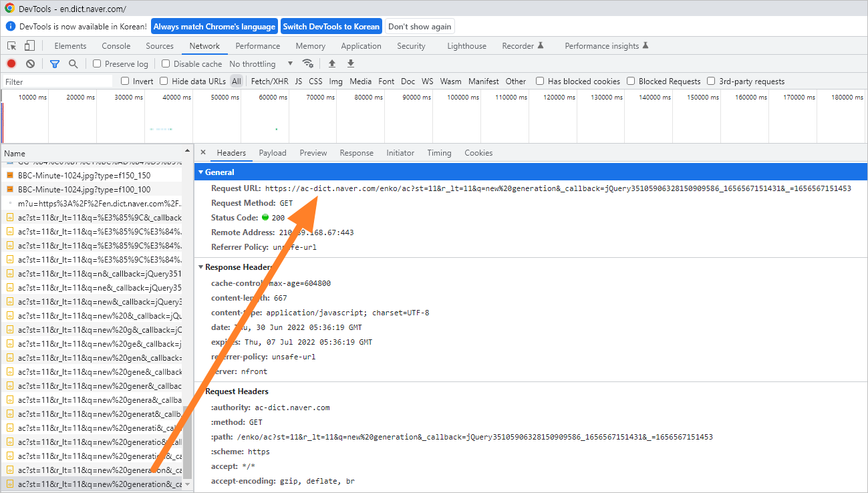Viewport: 868px width, 493px height.
Task: Open the network search magnifier icon
Action: (73, 63)
